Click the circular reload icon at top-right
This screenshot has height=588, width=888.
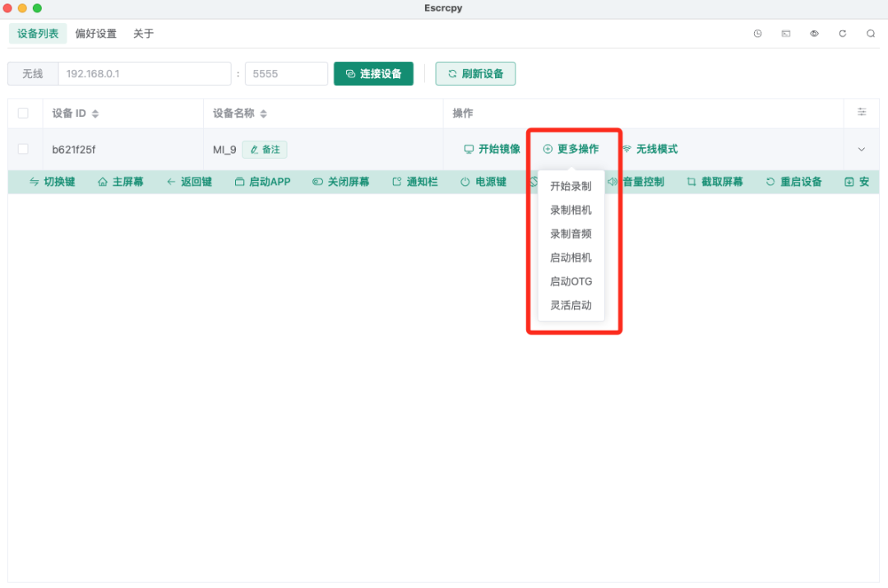[842, 34]
